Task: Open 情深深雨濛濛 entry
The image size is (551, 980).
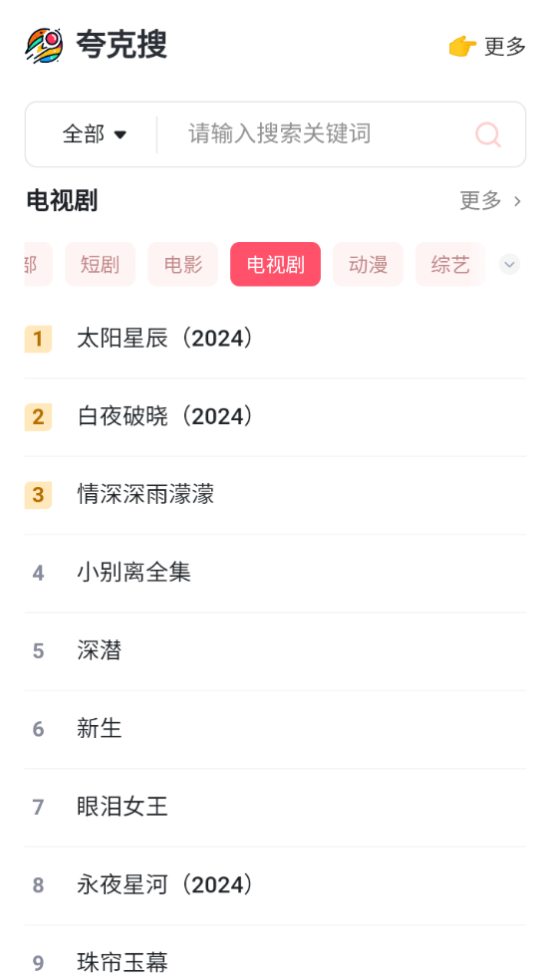Action: click(x=276, y=495)
